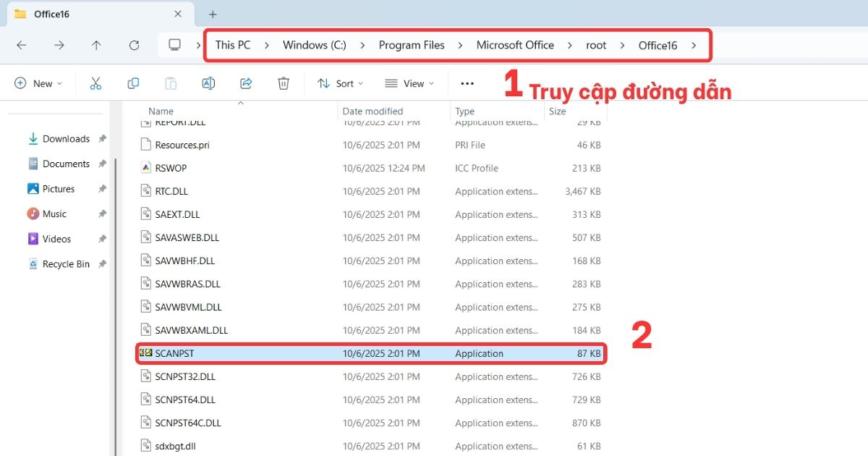Click the Copy icon in the toolbar
The image size is (868, 456).
pos(133,83)
